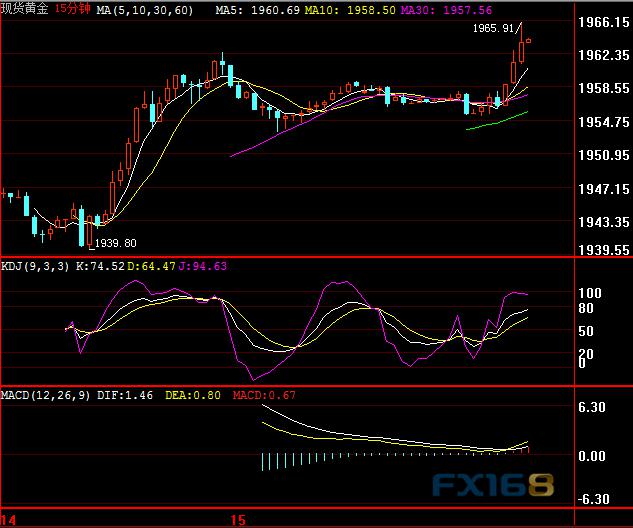Click date marker 14 on time axis

click(x=8, y=520)
